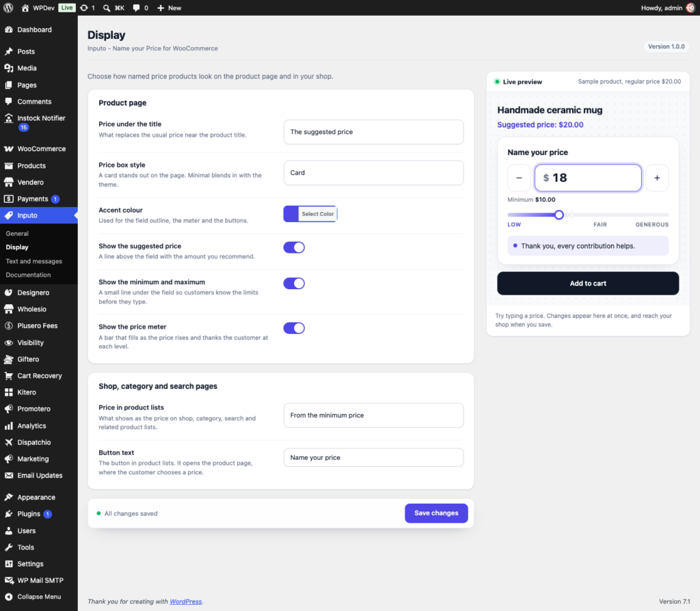The width and height of the screenshot is (700, 611).
Task: Click the preview price input showing 18
Action: pyautogui.click(x=588, y=178)
